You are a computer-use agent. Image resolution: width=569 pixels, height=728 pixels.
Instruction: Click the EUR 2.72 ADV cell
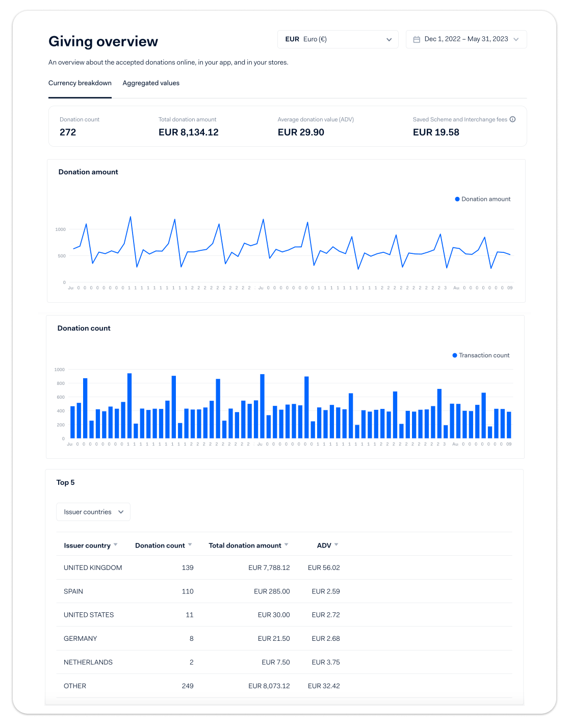[x=326, y=615]
